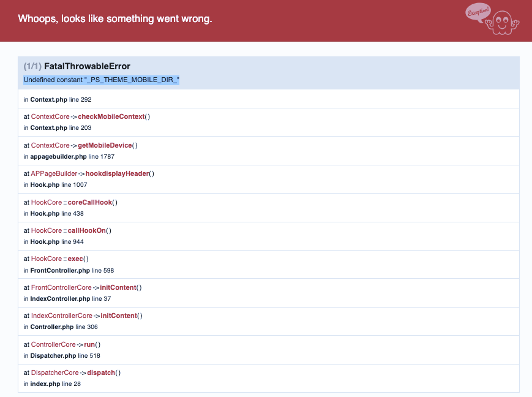Click "in Controller.php line 306" text
Image resolution: width=532 pixels, height=397 pixels.
61,327
